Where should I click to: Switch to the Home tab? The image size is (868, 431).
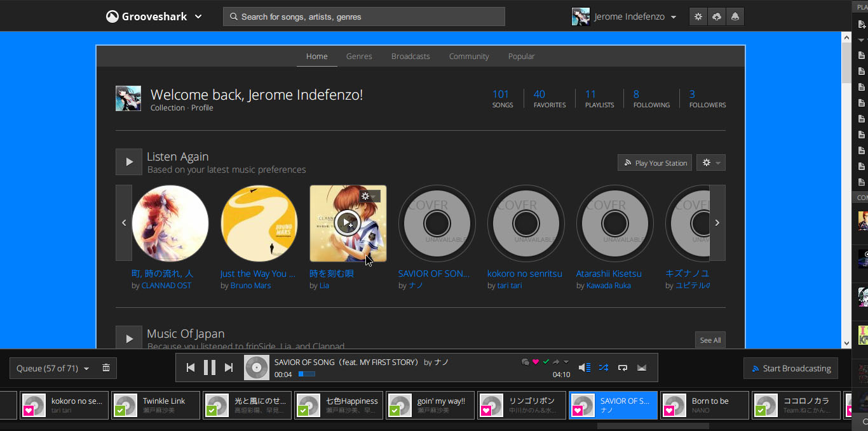tap(317, 56)
